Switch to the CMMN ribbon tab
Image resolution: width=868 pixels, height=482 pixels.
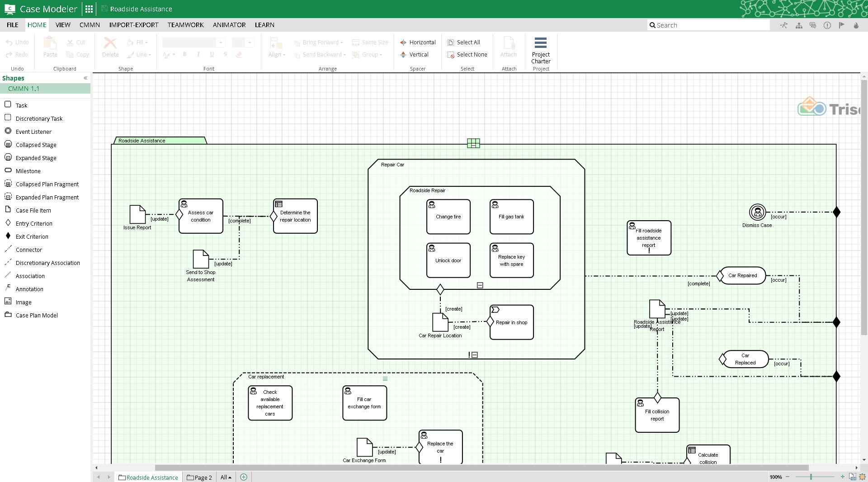click(x=90, y=25)
